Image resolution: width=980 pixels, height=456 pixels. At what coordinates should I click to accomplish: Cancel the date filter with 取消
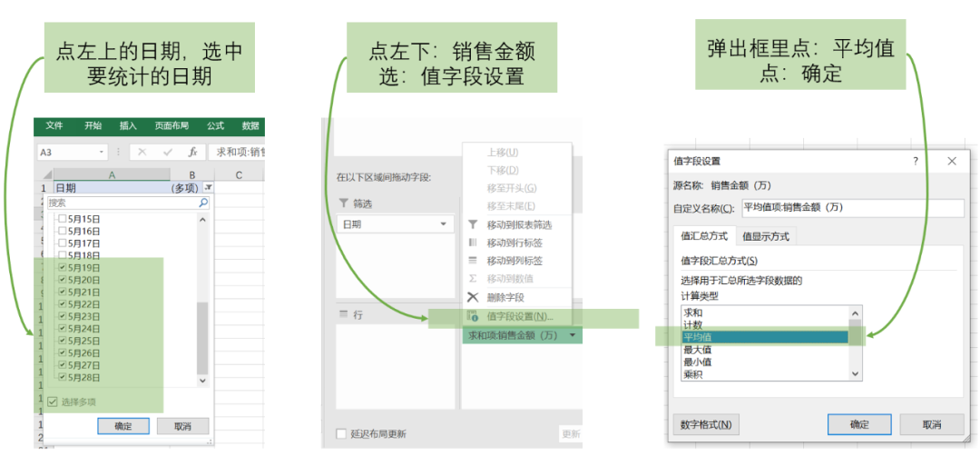coord(182,426)
